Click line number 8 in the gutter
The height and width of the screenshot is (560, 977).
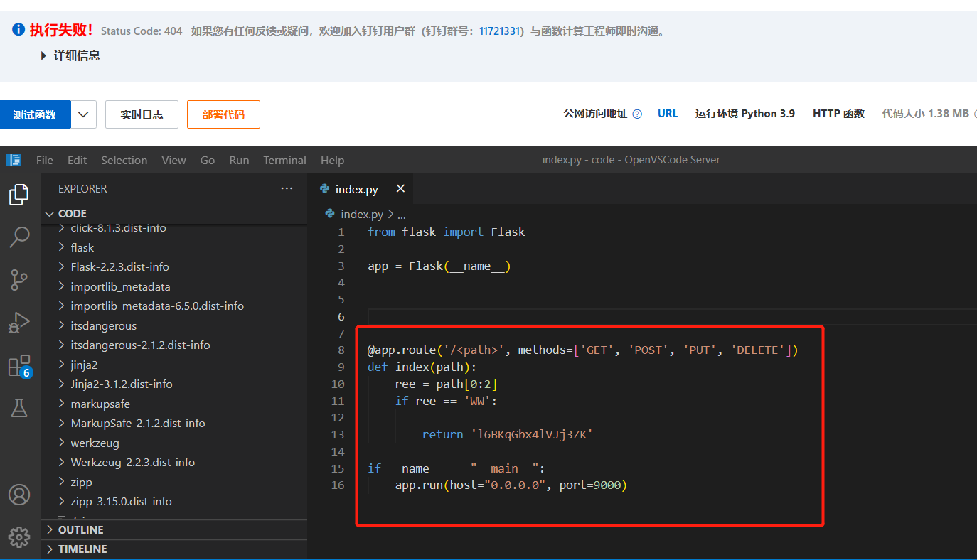pyautogui.click(x=341, y=350)
